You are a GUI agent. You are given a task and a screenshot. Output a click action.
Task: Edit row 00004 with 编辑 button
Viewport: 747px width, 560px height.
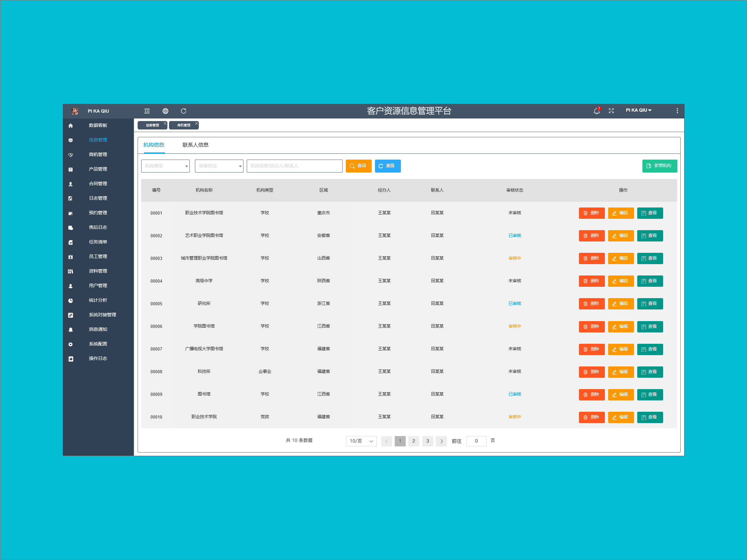pyautogui.click(x=621, y=281)
